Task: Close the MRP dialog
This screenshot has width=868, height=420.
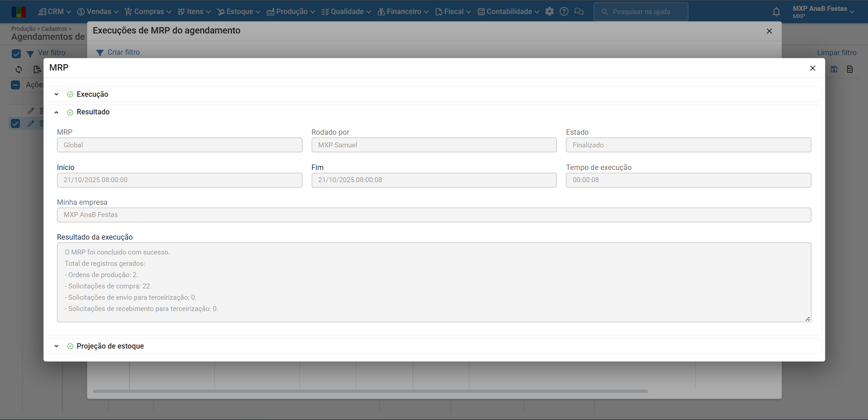Action: 812,68
